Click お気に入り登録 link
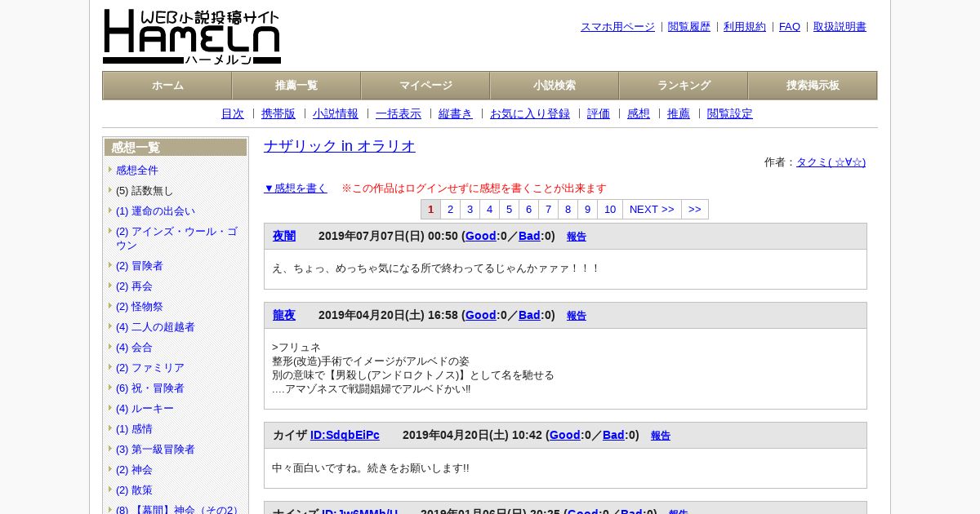 coord(530,114)
